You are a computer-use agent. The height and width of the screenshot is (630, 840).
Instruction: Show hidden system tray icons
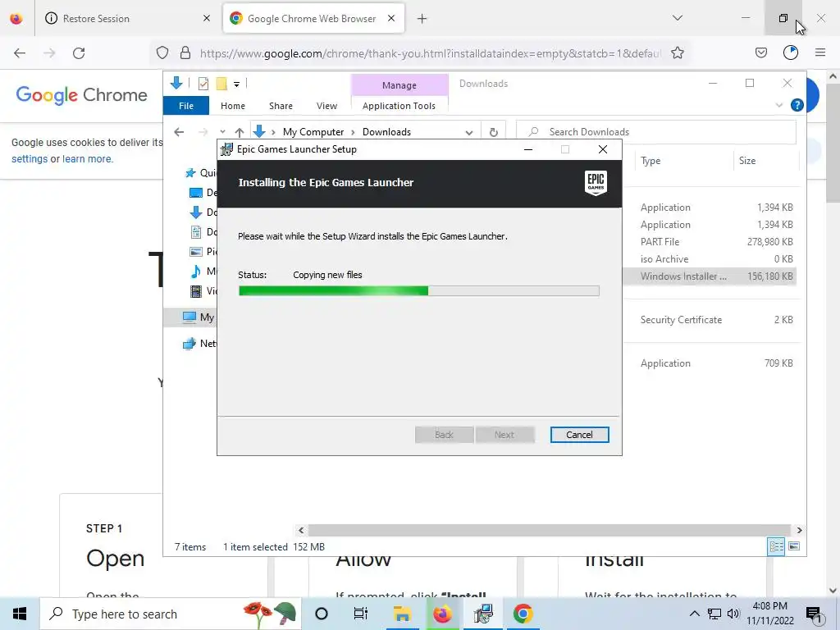pyautogui.click(x=694, y=614)
